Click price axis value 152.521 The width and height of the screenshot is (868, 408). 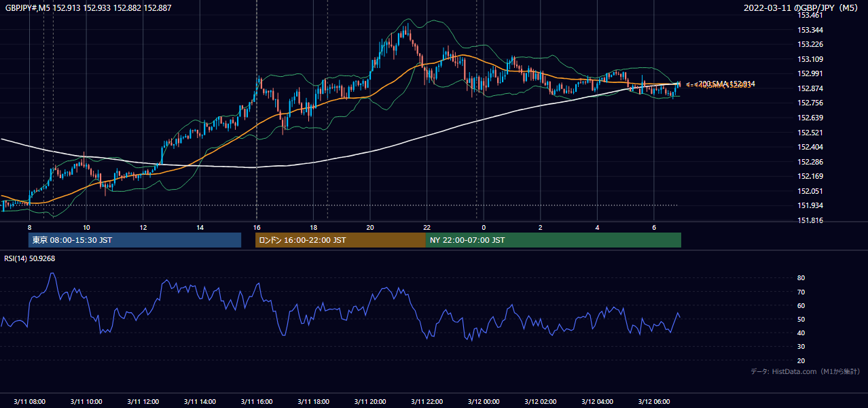(810, 133)
